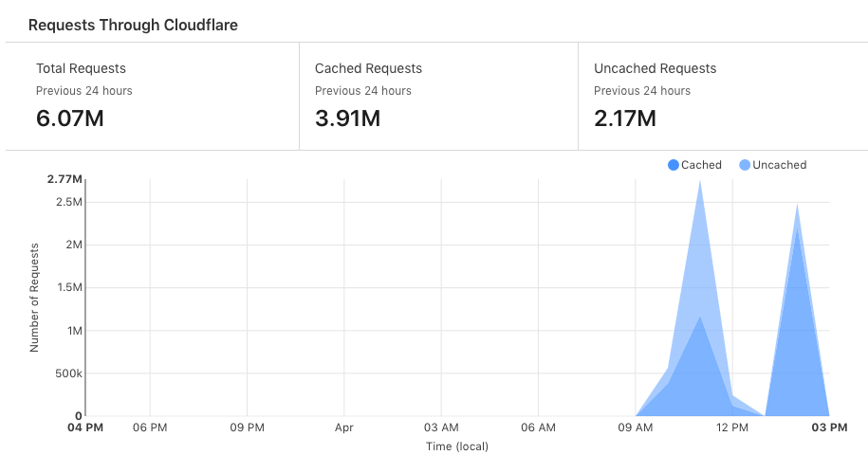Click the 2.17M uncached requests value
This screenshot has width=868, height=473.
(x=625, y=118)
